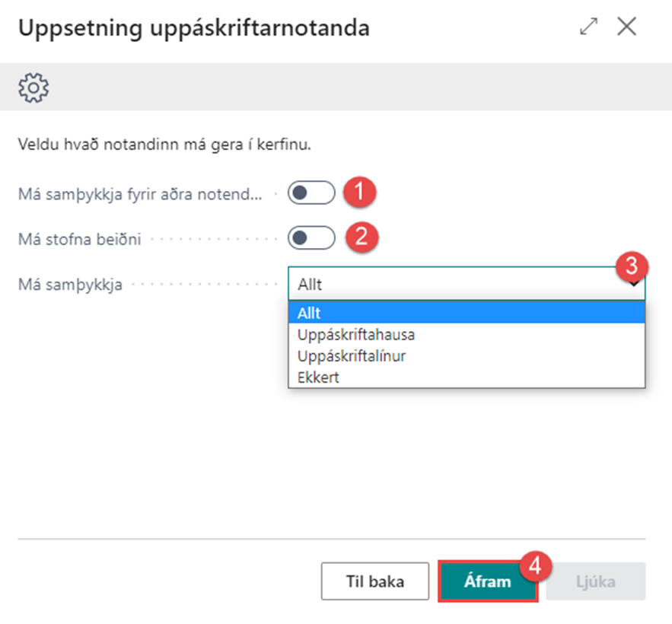
Task: Expand the dialog with the diagonal arrows icon
Action: [x=588, y=27]
